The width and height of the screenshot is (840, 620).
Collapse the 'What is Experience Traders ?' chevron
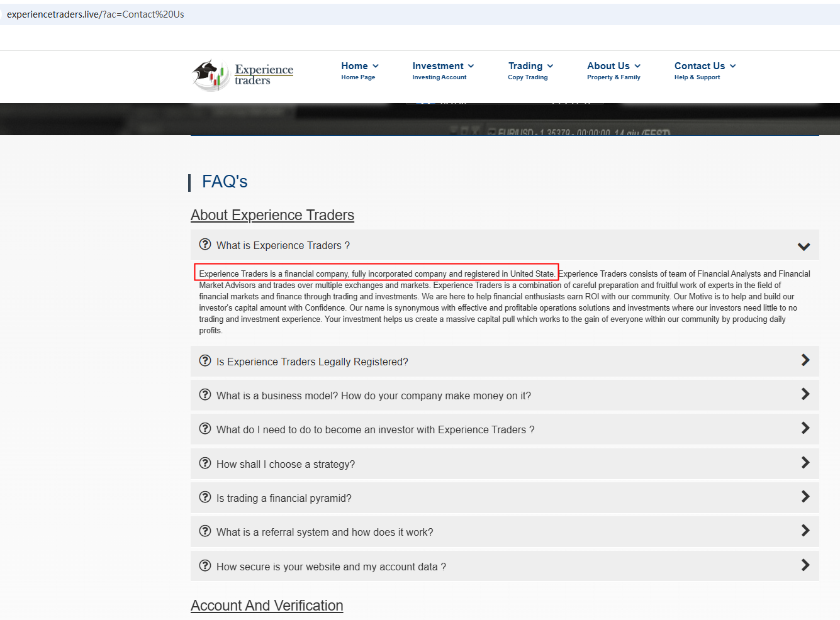coord(804,246)
